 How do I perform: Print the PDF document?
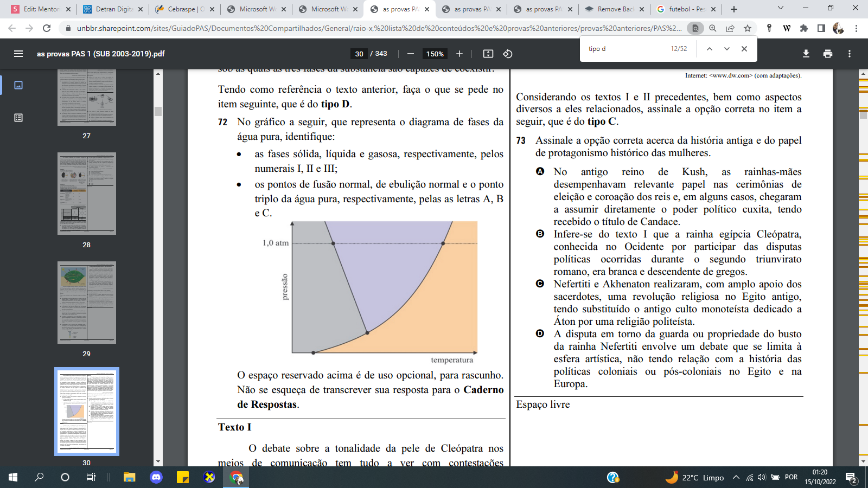pos(828,54)
